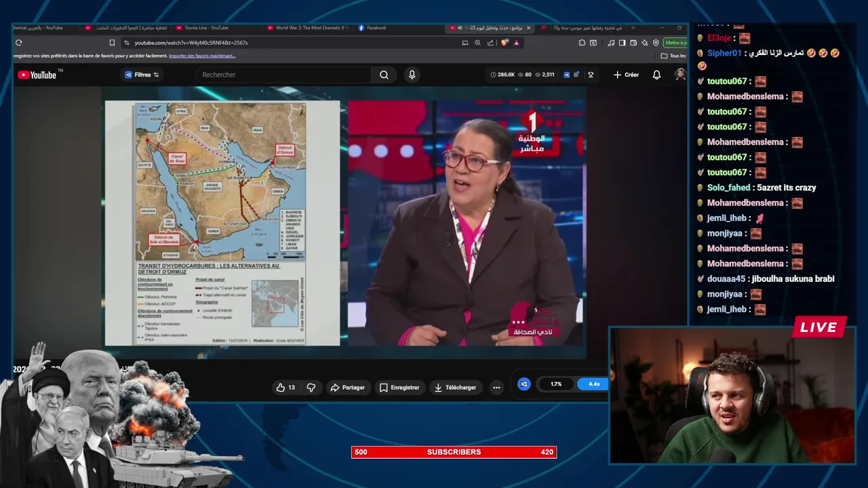
Task: Click chat username Sipher01
Action: (724, 53)
